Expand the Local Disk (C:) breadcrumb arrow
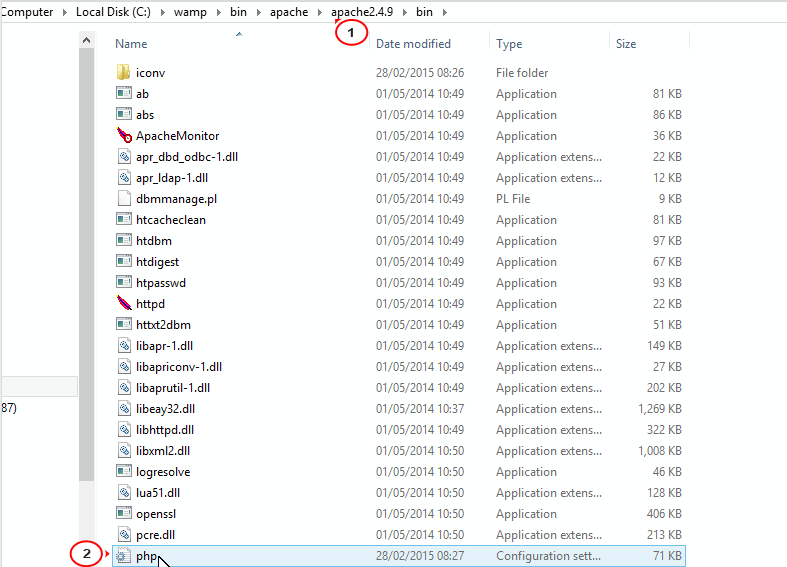Viewport: 787px width, 567px height. (x=163, y=12)
